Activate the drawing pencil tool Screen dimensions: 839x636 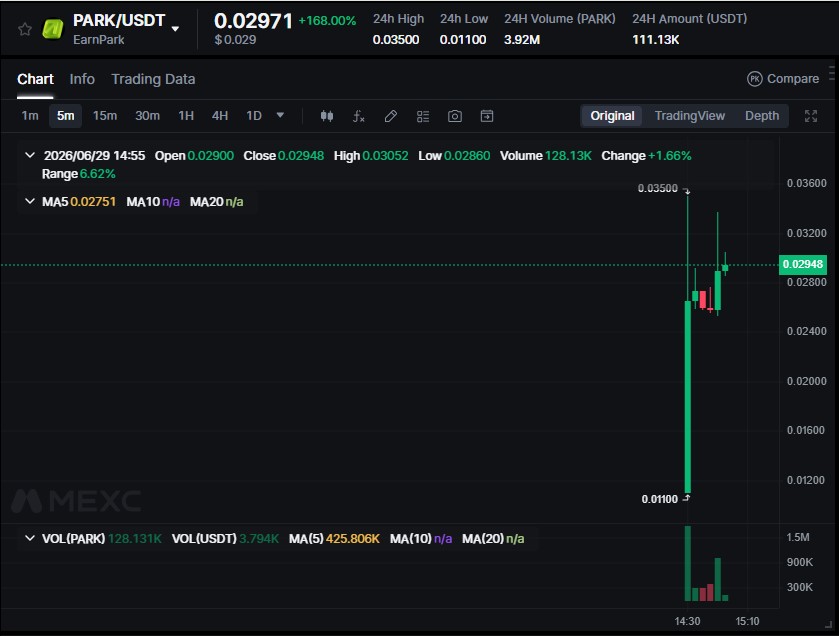[391, 116]
